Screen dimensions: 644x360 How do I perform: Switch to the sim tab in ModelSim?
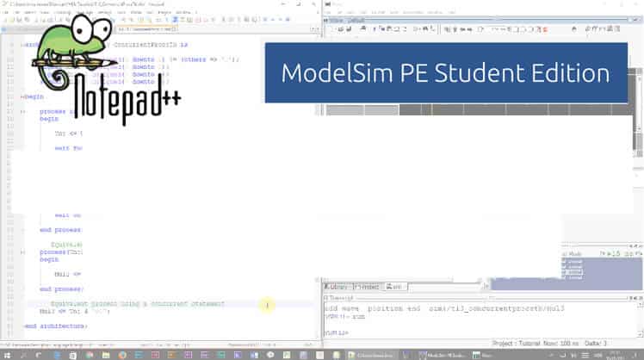(x=394, y=287)
